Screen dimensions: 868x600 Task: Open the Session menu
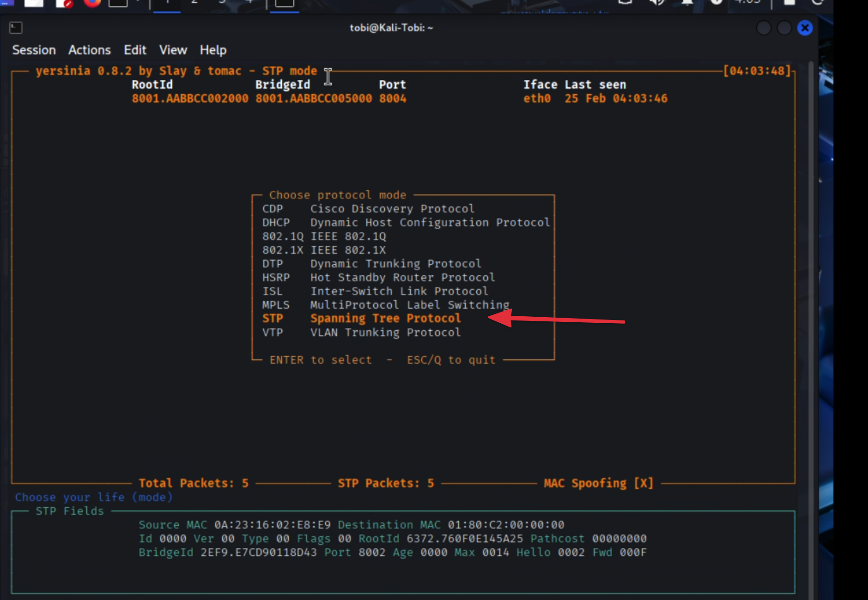pos(34,50)
